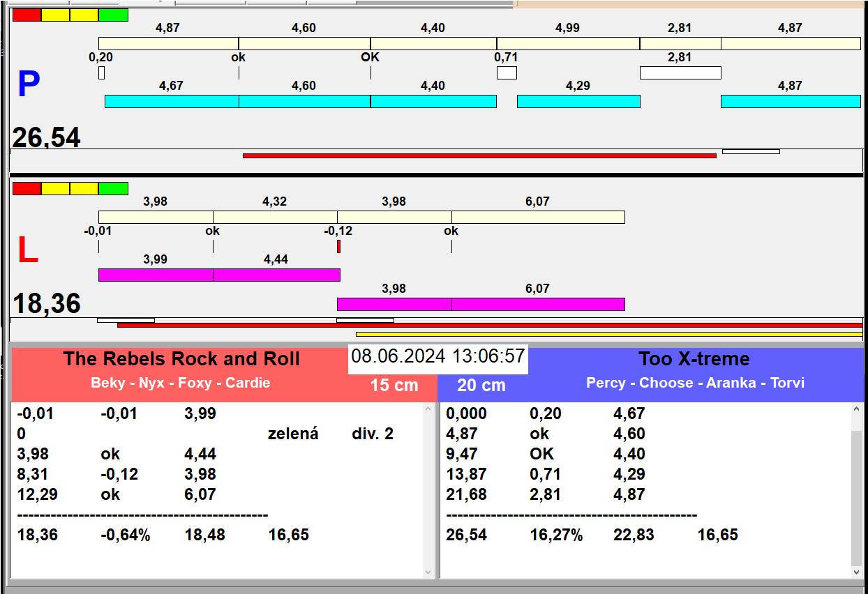Click the 15 cm jump height label
This screenshot has height=594, width=868.
[x=394, y=385]
